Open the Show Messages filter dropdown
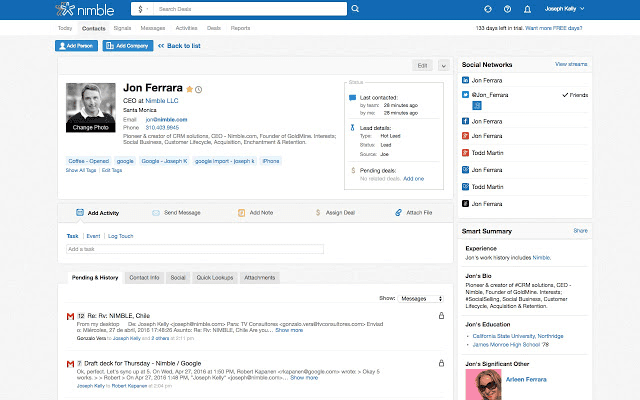The width and height of the screenshot is (640, 400). (x=422, y=298)
